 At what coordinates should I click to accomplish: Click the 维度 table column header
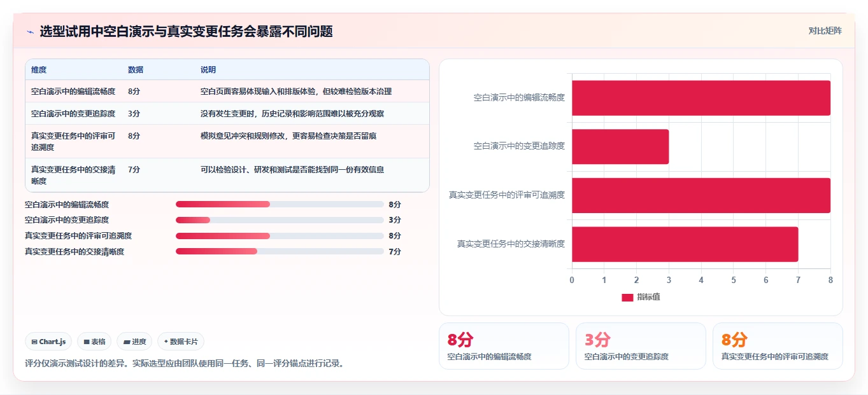tap(39, 70)
